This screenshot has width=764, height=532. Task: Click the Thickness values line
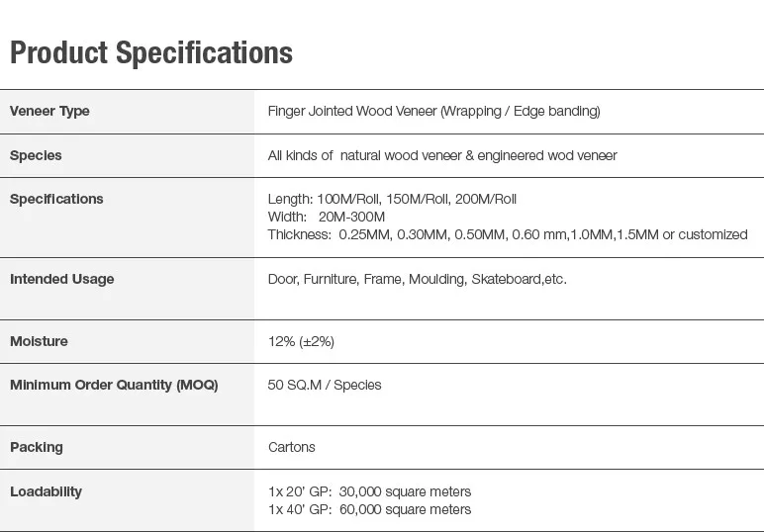507,234
